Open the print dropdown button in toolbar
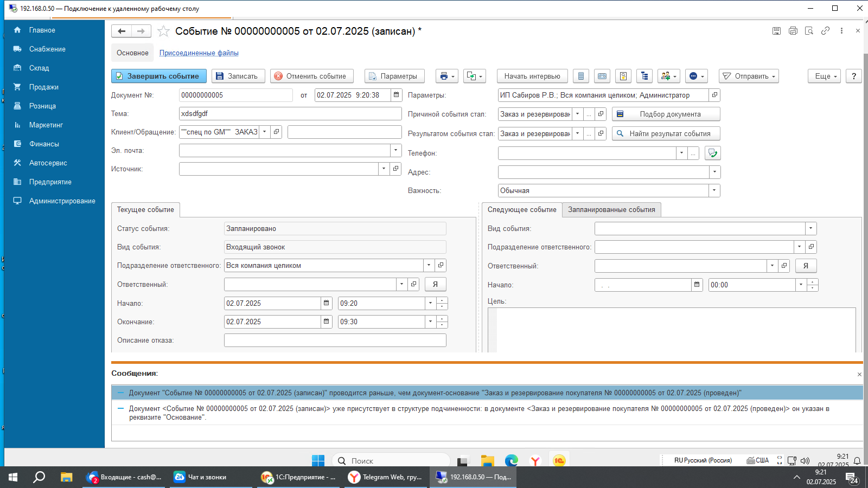The height and width of the screenshot is (488, 868). coord(448,76)
